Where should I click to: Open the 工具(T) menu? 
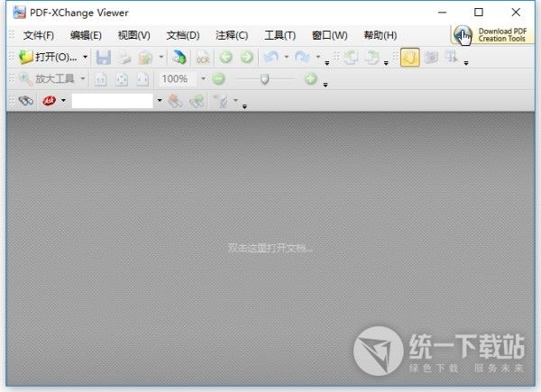(x=280, y=35)
